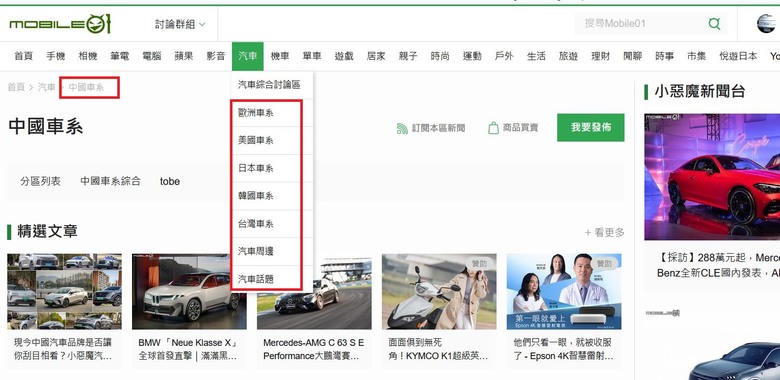
Task: Open 【採訪】288萬元起 news headline
Action: click(x=718, y=266)
